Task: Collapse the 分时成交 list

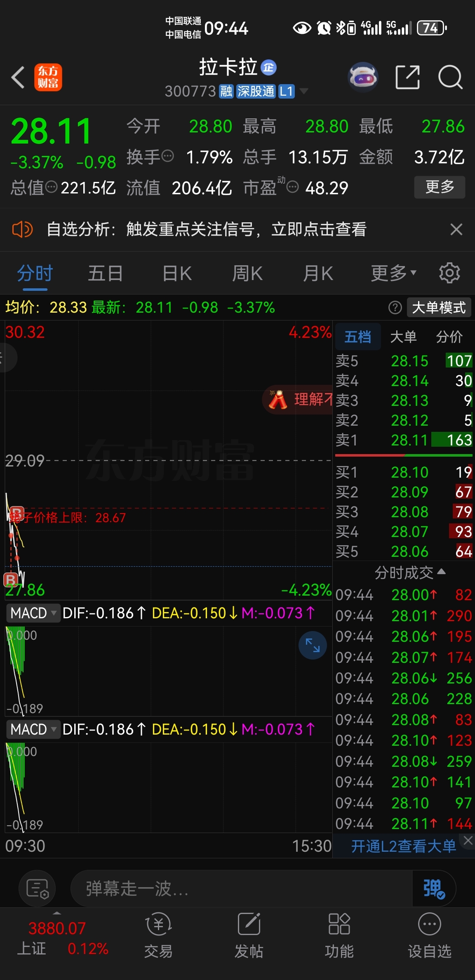Action: coord(410,572)
